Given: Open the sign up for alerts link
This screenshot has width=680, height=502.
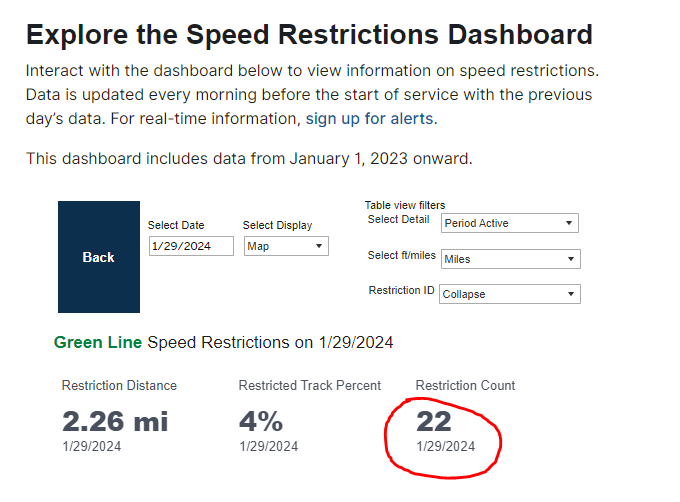Looking at the screenshot, I should pyautogui.click(x=369, y=118).
